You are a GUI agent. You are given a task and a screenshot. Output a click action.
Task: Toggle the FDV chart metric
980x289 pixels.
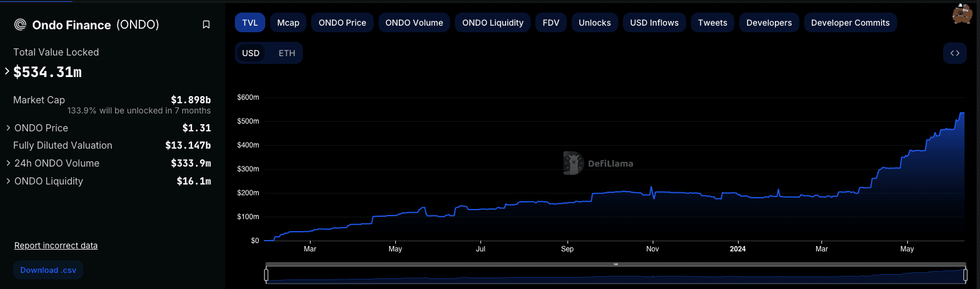[x=551, y=23]
